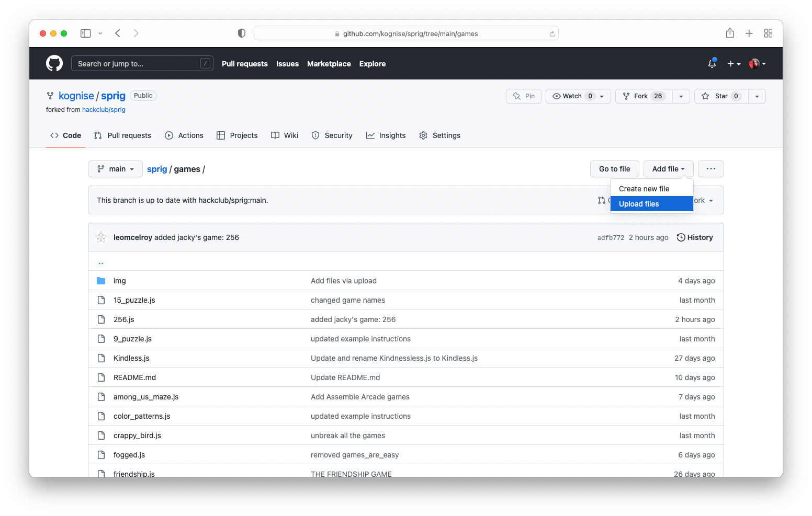Select Upload files from the menu
812x516 pixels.
point(639,204)
